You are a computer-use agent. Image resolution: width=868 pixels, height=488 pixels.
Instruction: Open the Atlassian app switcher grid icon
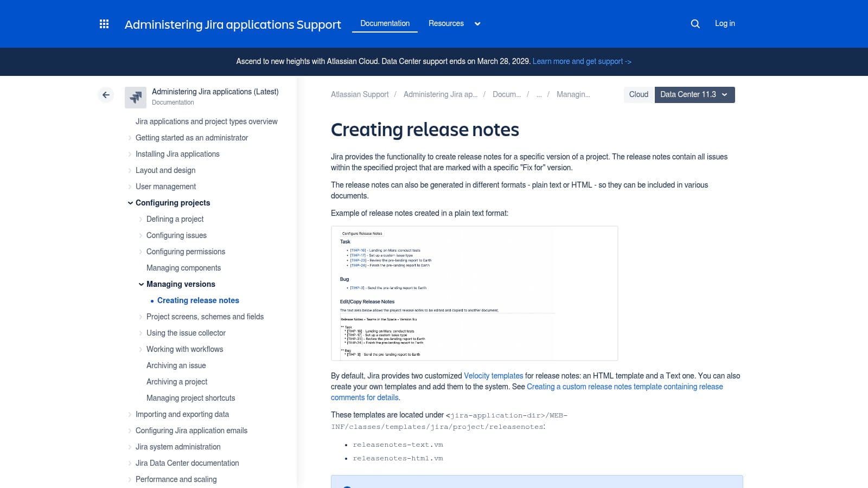point(104,24)
